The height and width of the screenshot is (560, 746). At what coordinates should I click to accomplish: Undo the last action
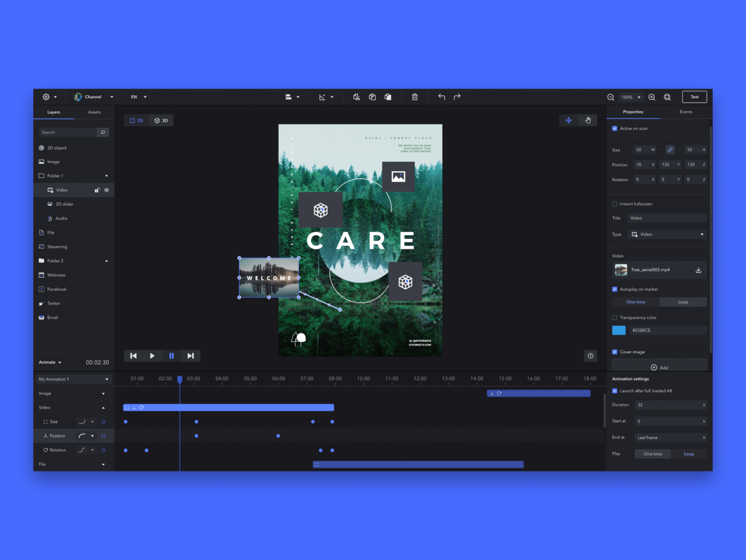441,97
